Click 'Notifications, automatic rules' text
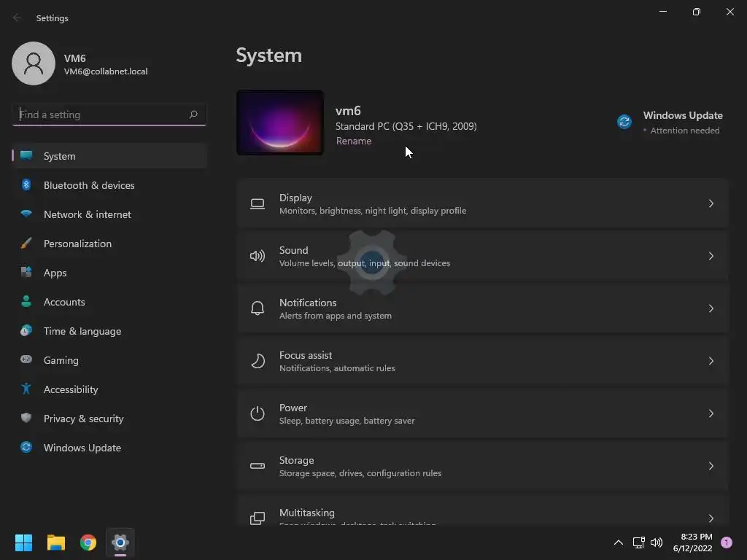747x560 pixels. [x=337, y=368]
